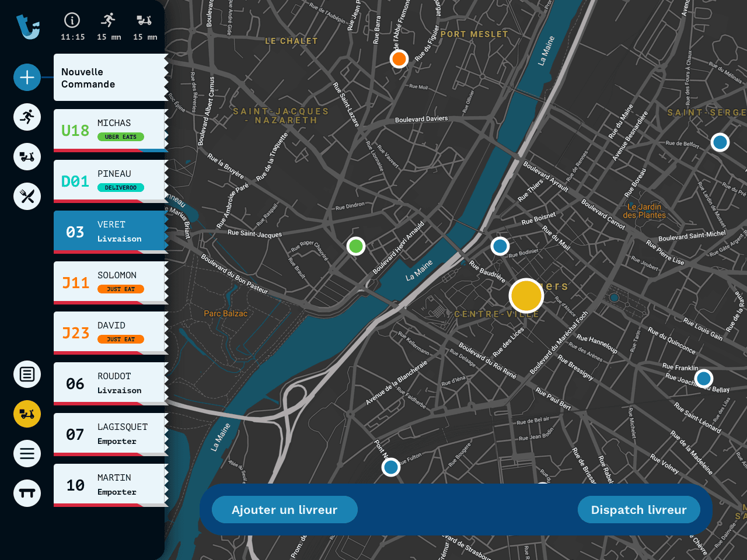Select the blue marker on Rue Franklin
The height and width of the screenshot is (560, 747).
point(704,378)
